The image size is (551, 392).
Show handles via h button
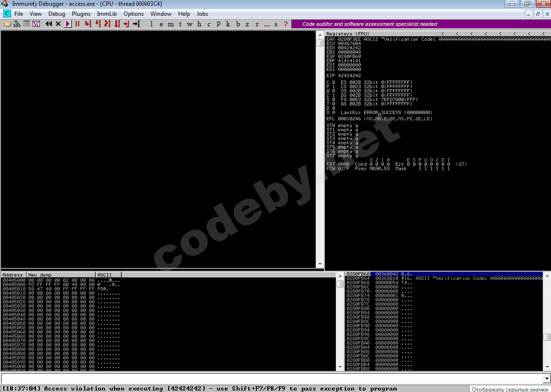tap(199, 24)
